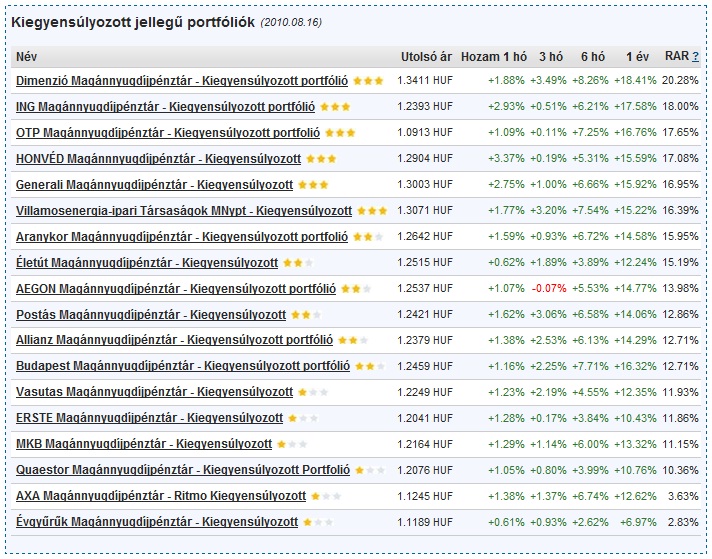This screenshot has width=712, height=559.
Task: Click the 6 hó column header
Action: coord(593,57)
